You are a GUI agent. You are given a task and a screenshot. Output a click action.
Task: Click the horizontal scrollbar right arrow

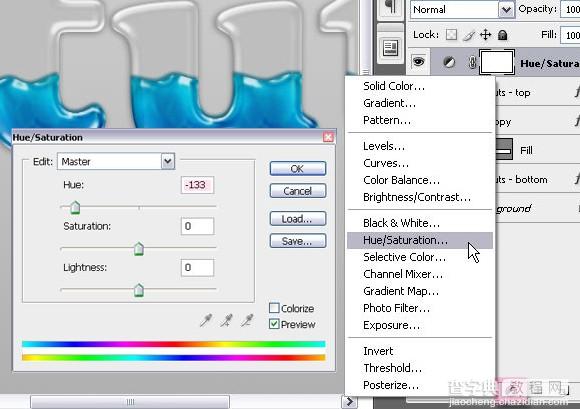(x=349, y=401)
